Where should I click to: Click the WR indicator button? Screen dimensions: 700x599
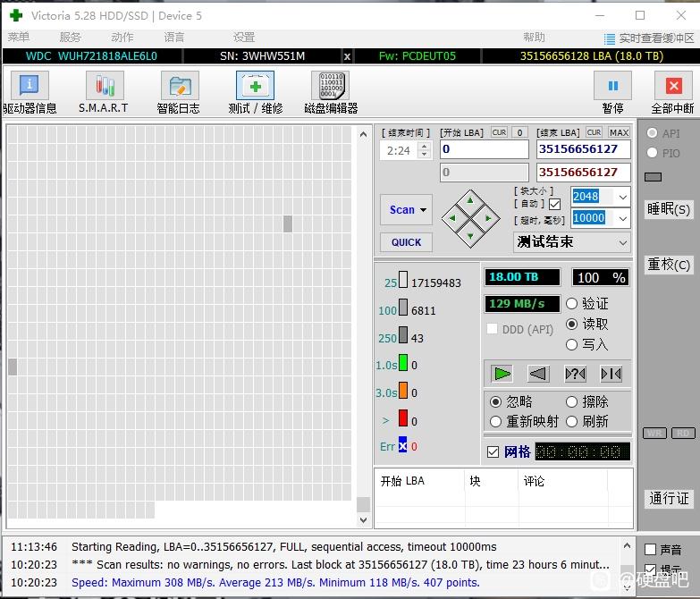click(655, 433)
